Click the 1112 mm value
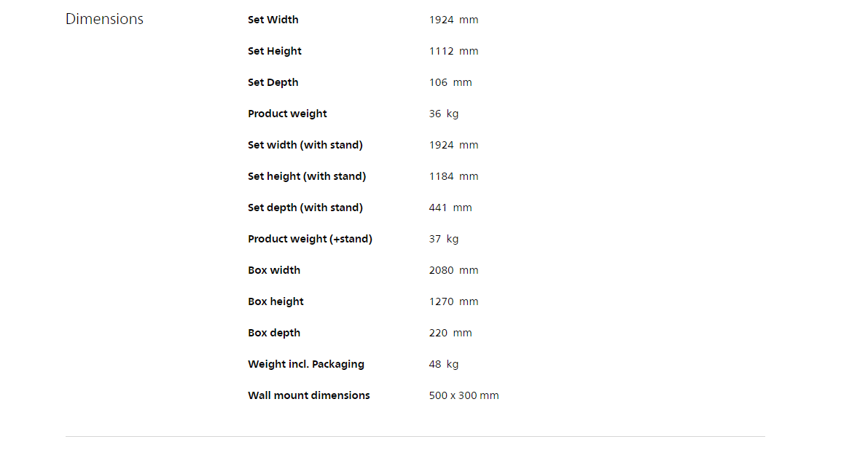Viewport: 868px width, 450px height. coord(453,51)
